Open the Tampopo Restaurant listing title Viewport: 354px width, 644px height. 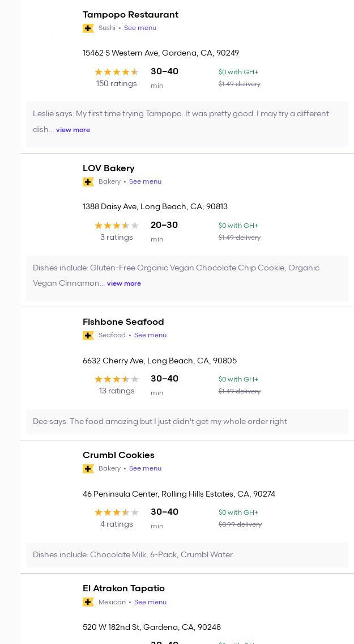130,15
